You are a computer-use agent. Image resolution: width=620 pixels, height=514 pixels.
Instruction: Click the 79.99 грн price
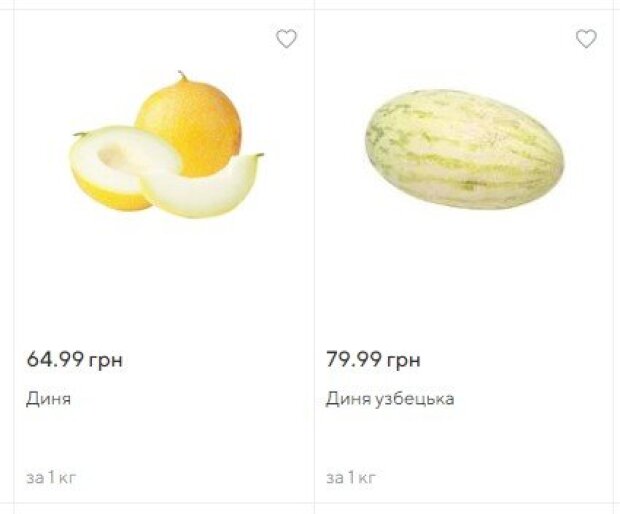click(373, 359)
